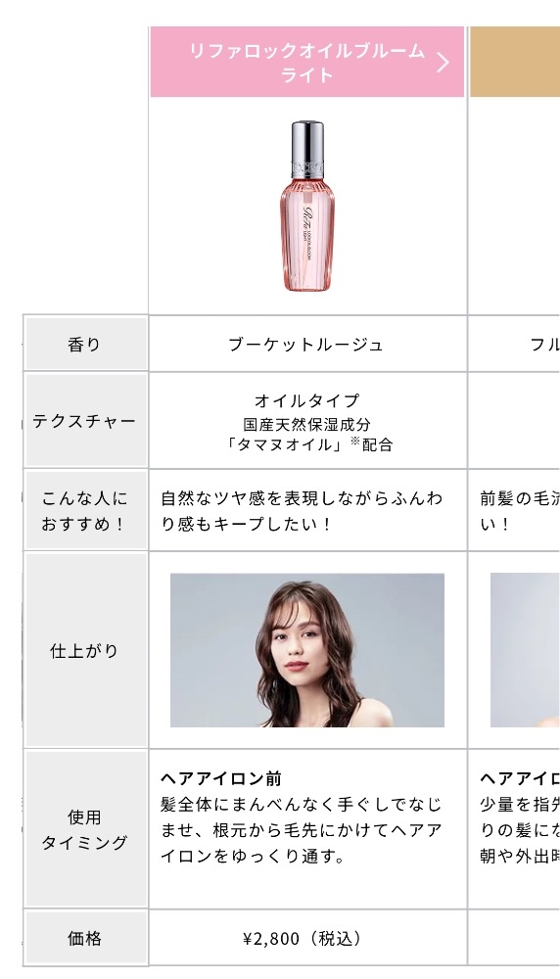Click the second column's 前髪 recommendation text
The width and height of the screenshot is (560, 979).
tap(520, 511)
